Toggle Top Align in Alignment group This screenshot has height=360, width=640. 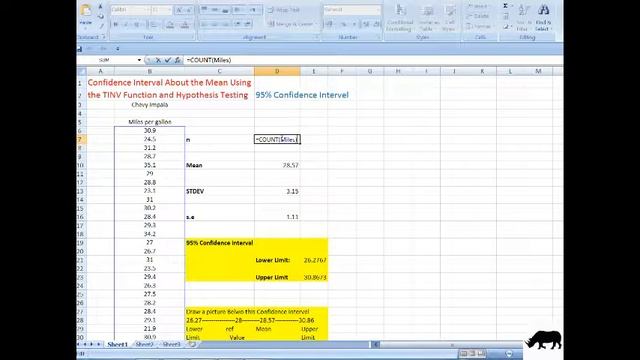click(205, 10)
